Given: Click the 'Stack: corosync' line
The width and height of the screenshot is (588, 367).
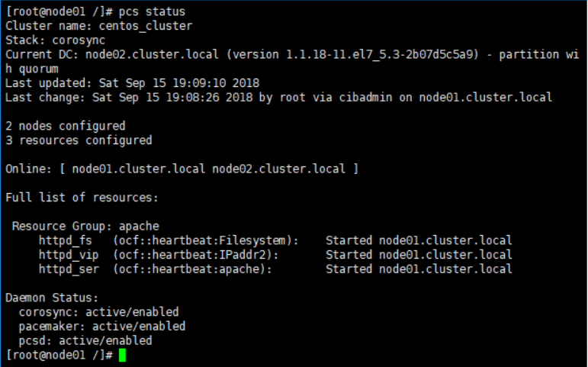Looking at the screenshot, I should (55, 40).
